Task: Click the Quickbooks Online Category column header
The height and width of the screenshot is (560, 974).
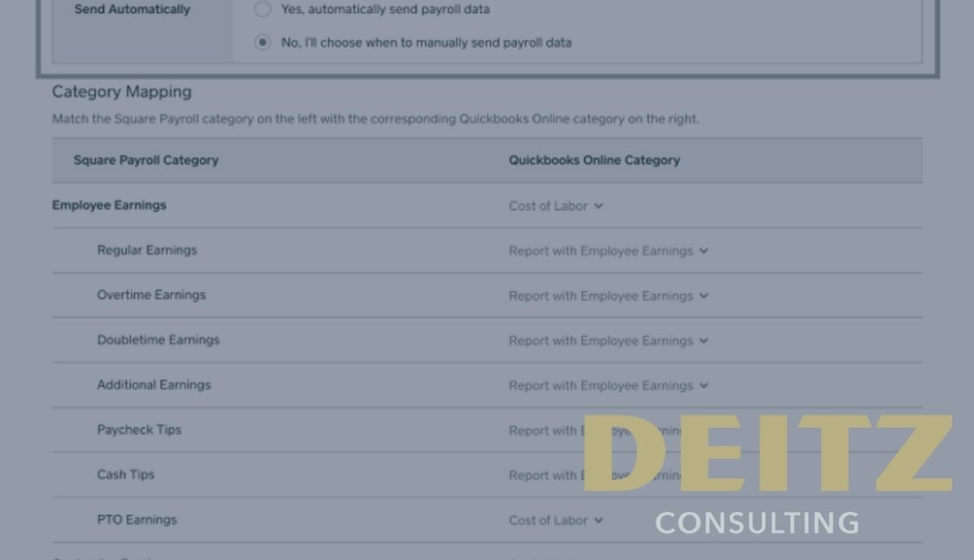Action: point(594,160)
